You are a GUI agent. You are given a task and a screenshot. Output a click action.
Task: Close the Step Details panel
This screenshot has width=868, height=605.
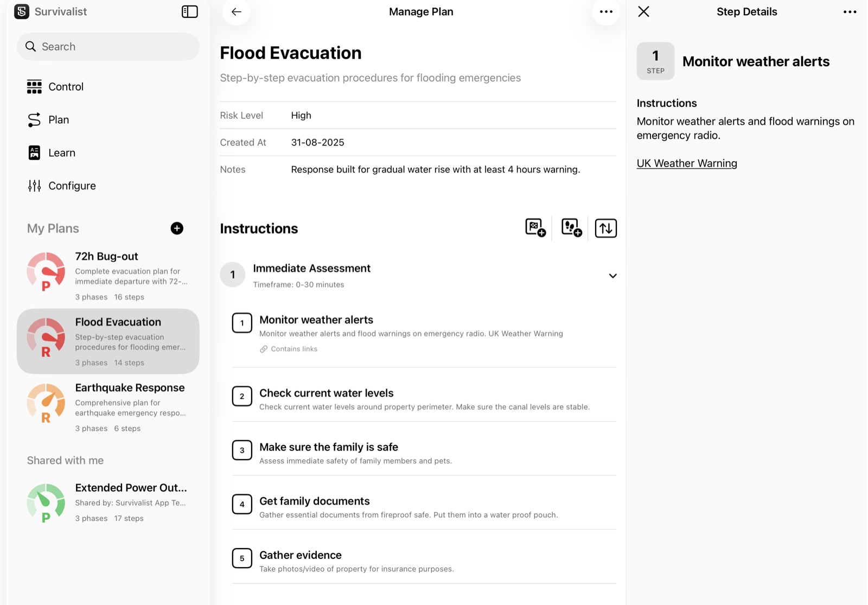click(643, 11)
